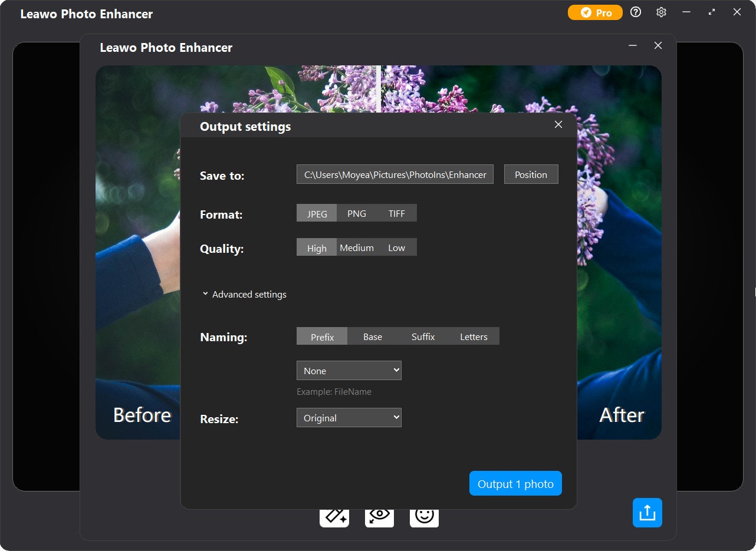Click the blue export share icon
This screenshot has height=551, width=756.
pos(647,513)
